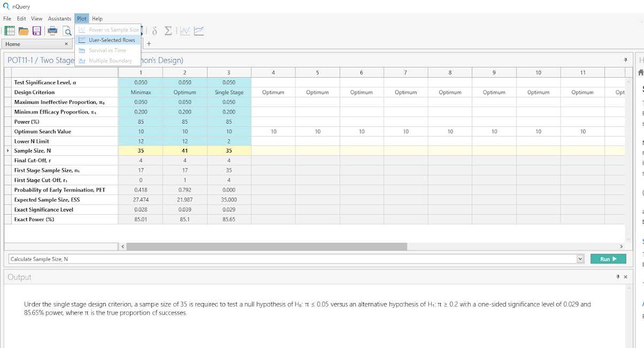Open Design Criterion cell showing Minimax
Image resolution: width=644 pixels, height=348 pixels.
coord(141,92)
